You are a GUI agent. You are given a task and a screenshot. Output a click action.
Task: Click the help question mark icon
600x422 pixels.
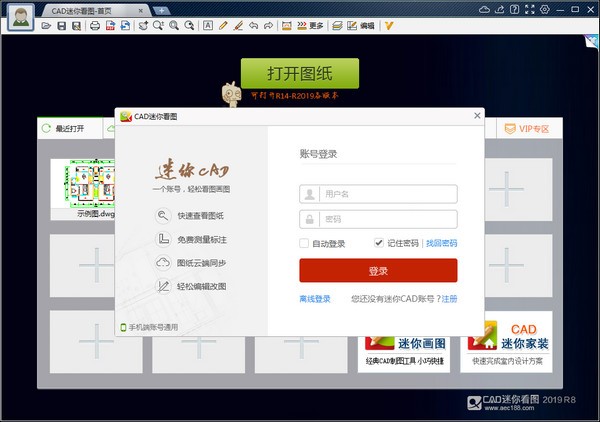coord(515,8)
